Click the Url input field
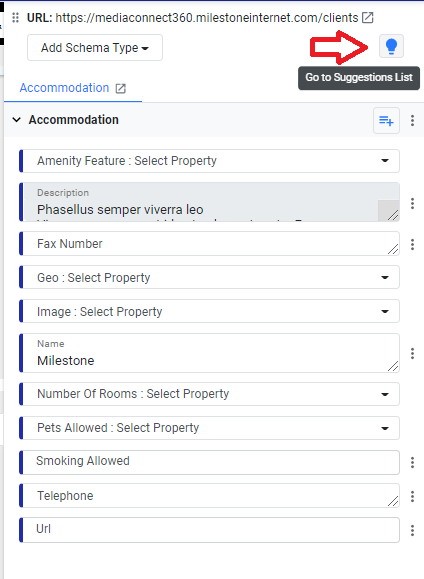The width and height of the screenshot is (424, 579). coord(209,530)
